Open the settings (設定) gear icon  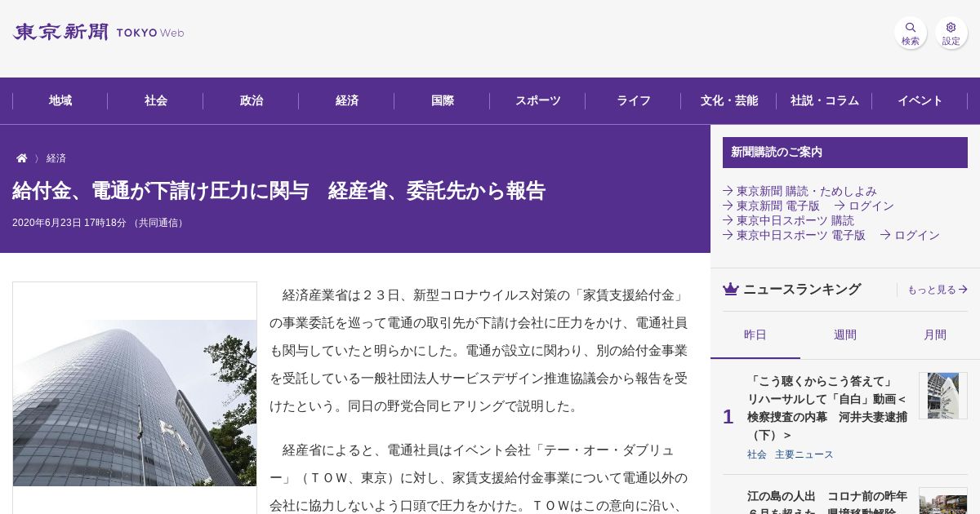pos(951,33)
